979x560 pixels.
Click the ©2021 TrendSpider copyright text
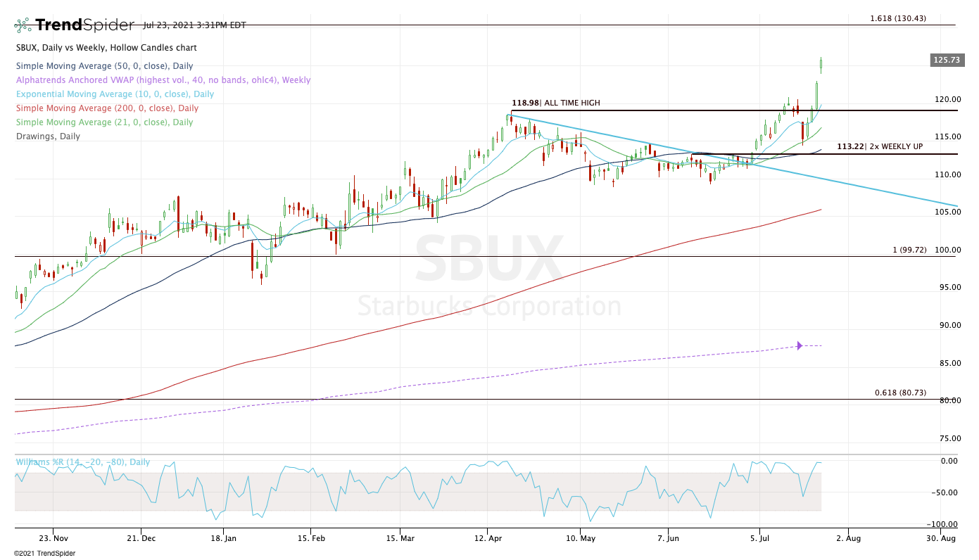coord(44,553)
